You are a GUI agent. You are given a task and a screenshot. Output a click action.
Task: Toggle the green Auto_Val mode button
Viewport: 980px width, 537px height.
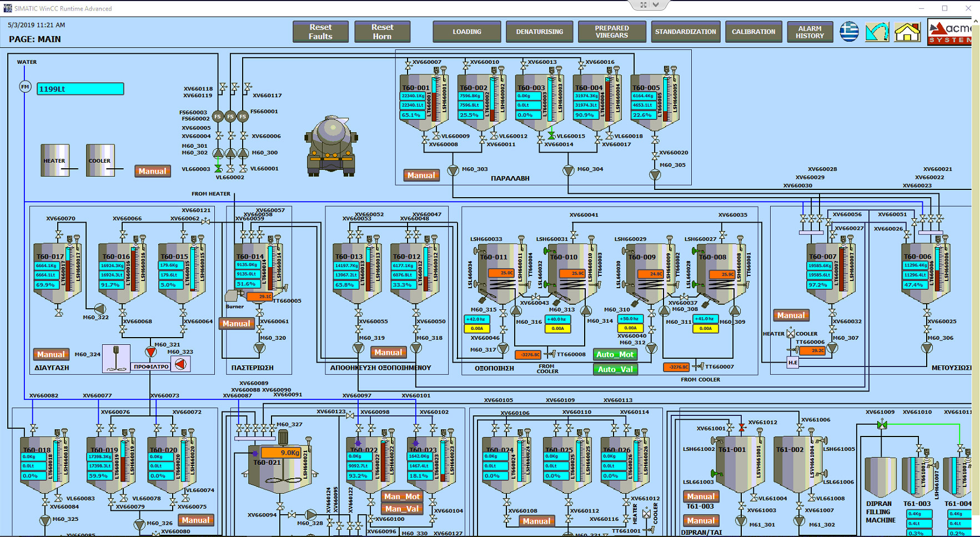click(x=615, y=369)
